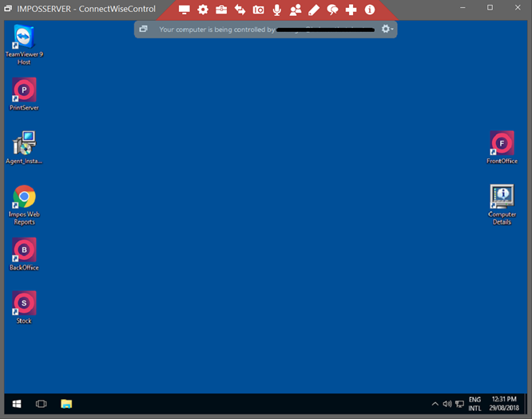Image resolution: width=532 pixels, height=419 pixels.
Task: Open the gear dropdown on control notification bar
Action: pos(387,29)
